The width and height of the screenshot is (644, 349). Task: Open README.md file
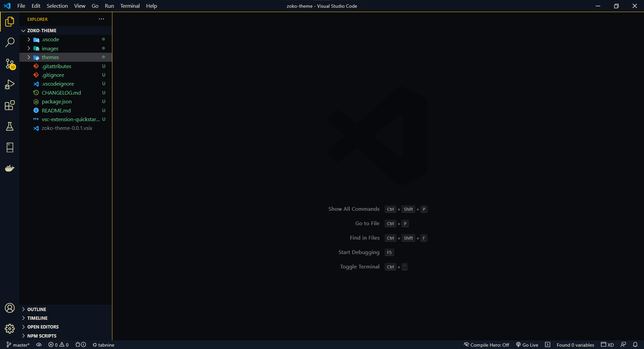[66, 110]
